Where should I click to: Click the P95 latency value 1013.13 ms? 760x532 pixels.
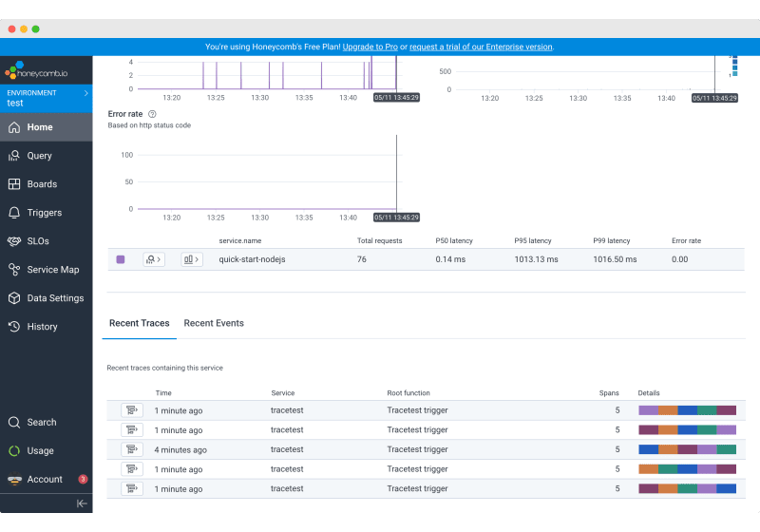tap(536, 259)
